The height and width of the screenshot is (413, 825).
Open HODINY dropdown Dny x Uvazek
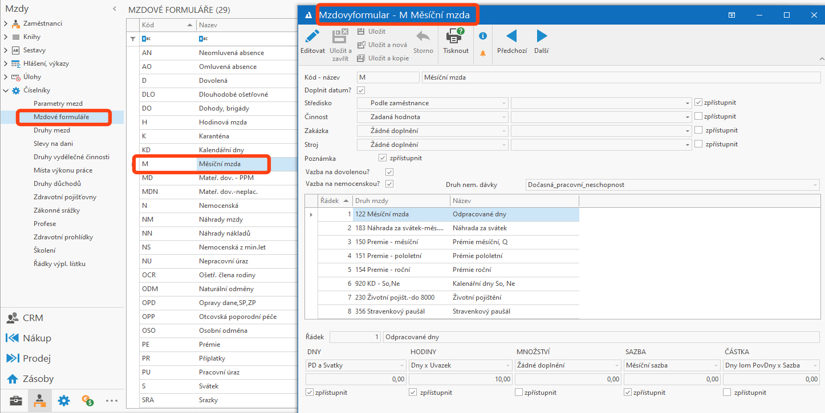[460, 364]
